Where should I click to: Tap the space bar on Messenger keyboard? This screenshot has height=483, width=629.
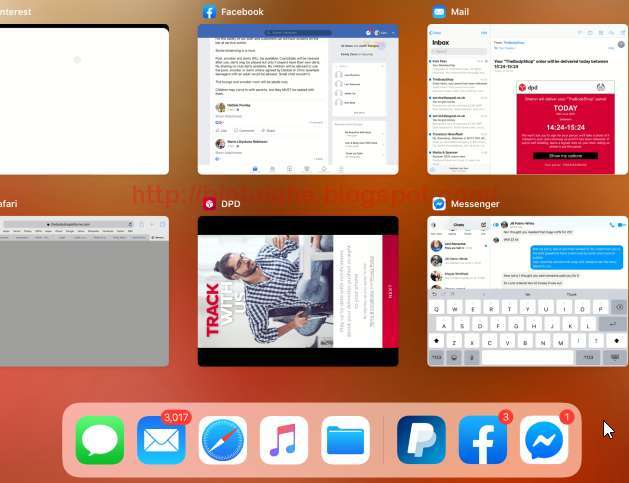pos(527,357)
